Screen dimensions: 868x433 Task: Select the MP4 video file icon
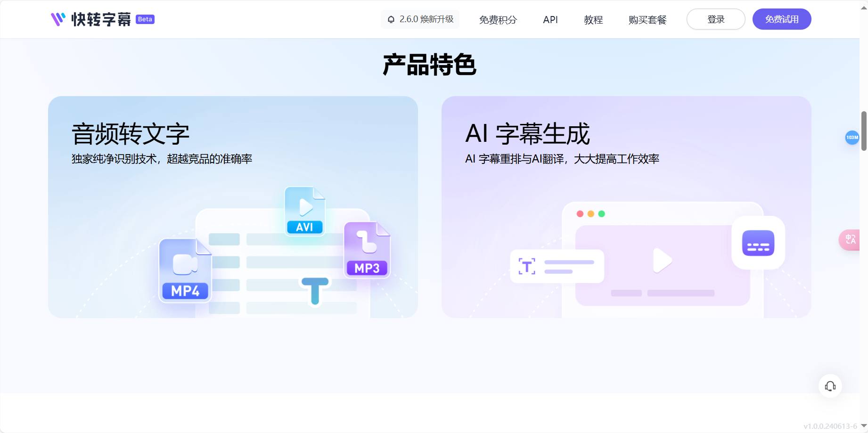[x=185, y=270]
